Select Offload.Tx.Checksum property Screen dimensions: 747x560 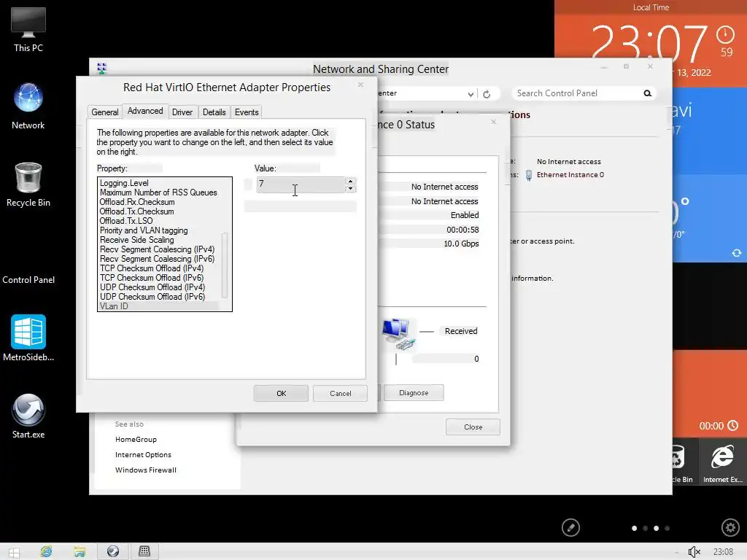[136, 211]
